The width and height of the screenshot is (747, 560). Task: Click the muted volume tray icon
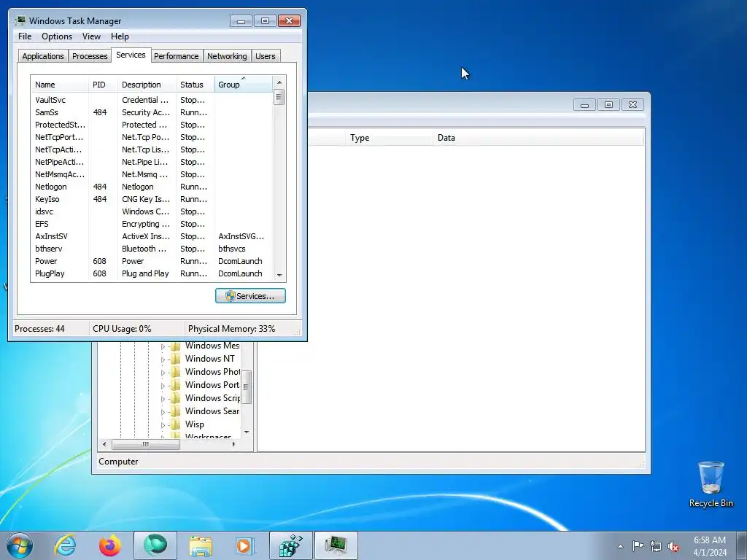pyautogui.click(x=673, y=546)
